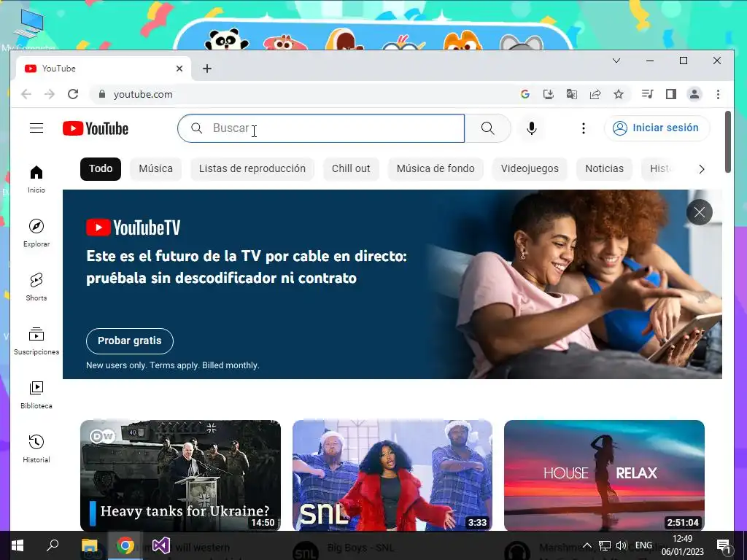Image resolution: width=747 pixels, height=560 pixels.
Task: Open Explorar in the sidebar
Action: pos(36,233)
